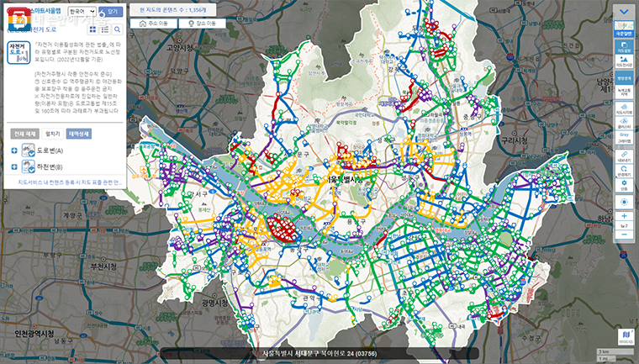The width and height of the screenshot is (639, 364).
Task: Open the search magnifier in the panel
Action: [x=118, y=29]
